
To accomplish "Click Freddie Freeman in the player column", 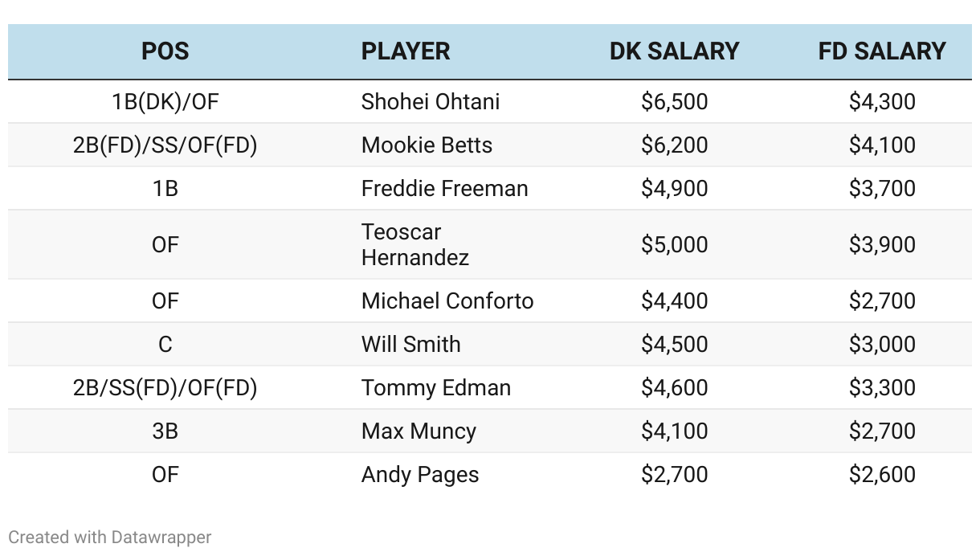I will pyautogui.click(x=445, y=189).
